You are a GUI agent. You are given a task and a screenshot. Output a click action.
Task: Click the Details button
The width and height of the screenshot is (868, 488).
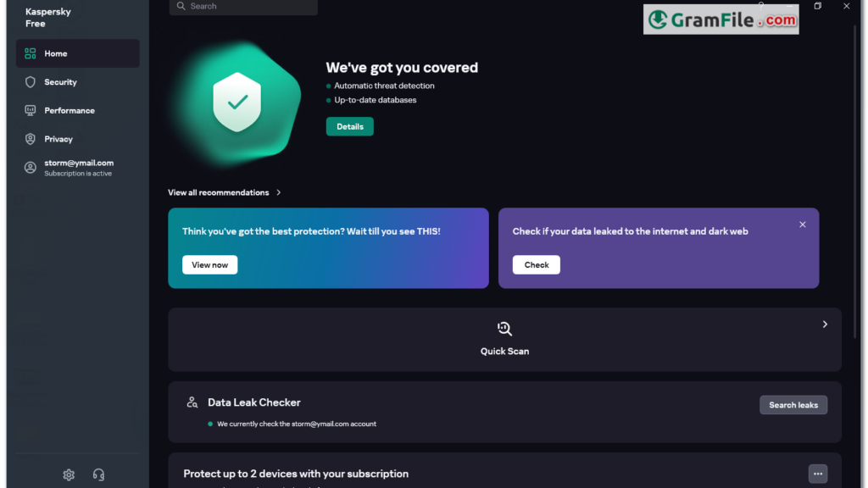pyautogui.click(x=350, y=127)
